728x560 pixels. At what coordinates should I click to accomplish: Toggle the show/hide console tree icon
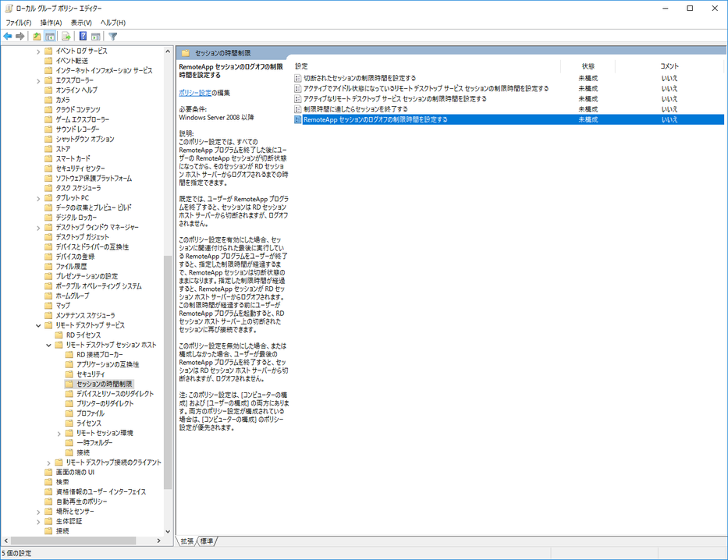pos(50,36)
